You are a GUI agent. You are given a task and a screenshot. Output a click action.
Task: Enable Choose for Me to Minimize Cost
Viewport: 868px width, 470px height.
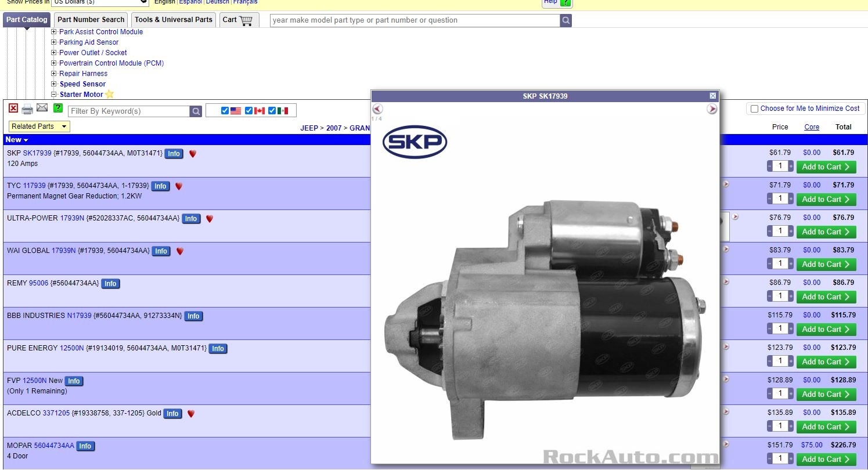pyautogui.click(x=754, y=109)
